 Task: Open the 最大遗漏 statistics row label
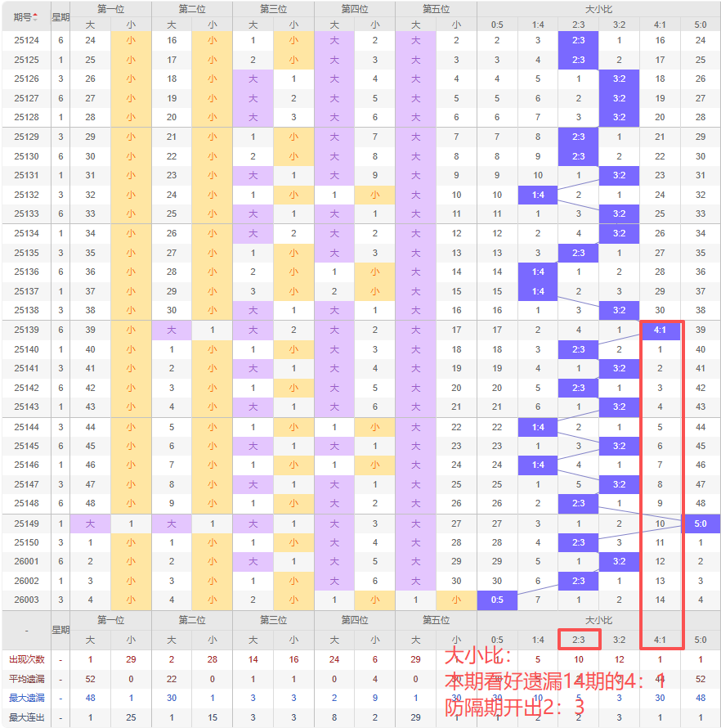pos(26,698)
